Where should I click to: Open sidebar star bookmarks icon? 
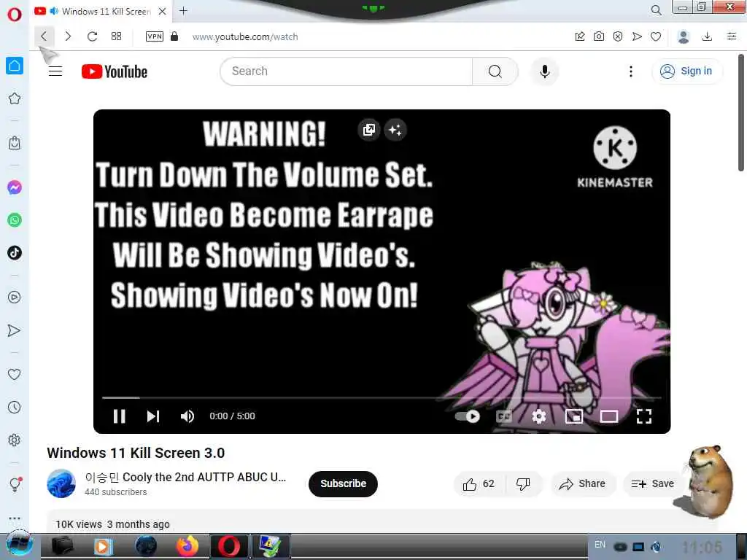(x=15, y=98)
